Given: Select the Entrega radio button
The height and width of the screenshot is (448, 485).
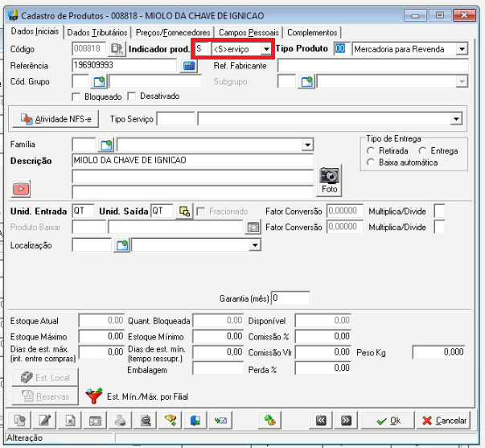Looking at the screenshot, I should (x=422, y=151).
